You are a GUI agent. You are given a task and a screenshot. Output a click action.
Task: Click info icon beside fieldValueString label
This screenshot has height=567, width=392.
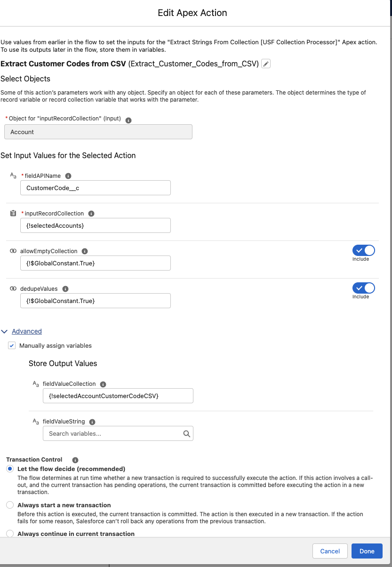coord(92,422)
